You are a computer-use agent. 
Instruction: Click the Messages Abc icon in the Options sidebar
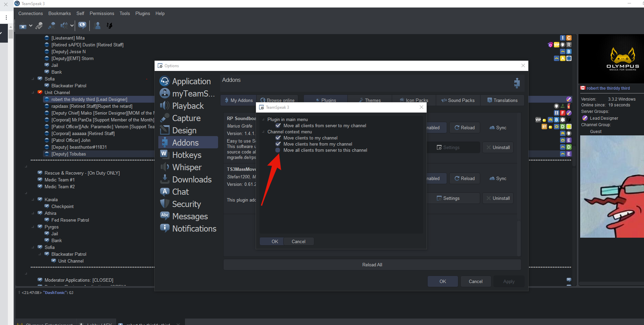pos(165,215)
